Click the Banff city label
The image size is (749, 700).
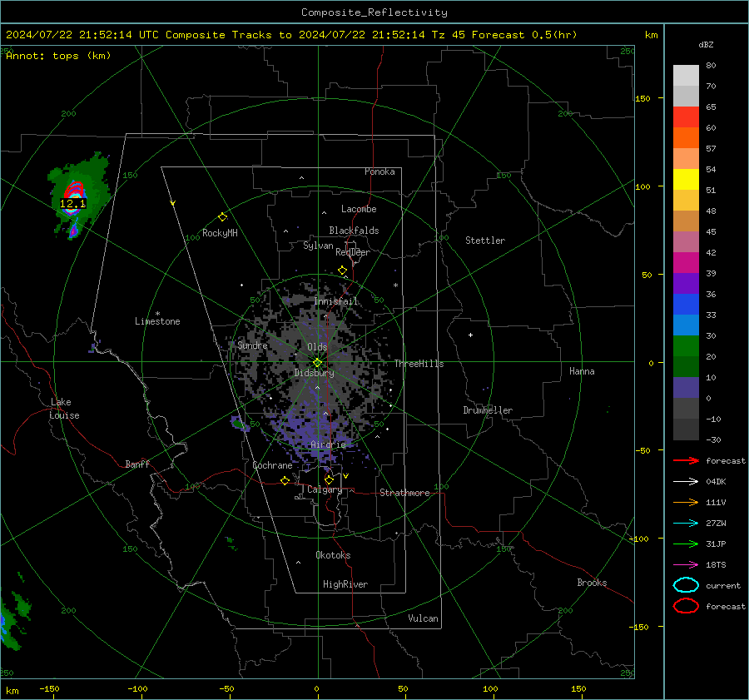(137, 464)
